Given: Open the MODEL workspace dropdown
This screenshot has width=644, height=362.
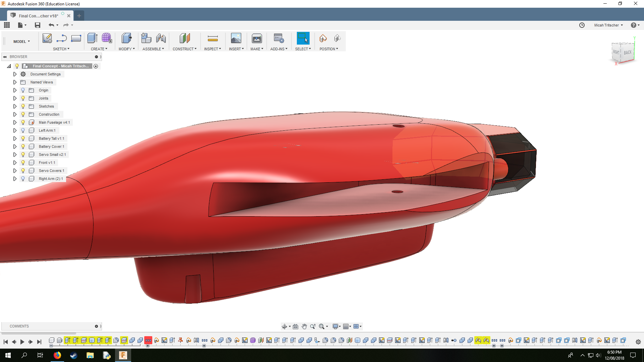Looking at the screenshot, I should click(21, 42).
